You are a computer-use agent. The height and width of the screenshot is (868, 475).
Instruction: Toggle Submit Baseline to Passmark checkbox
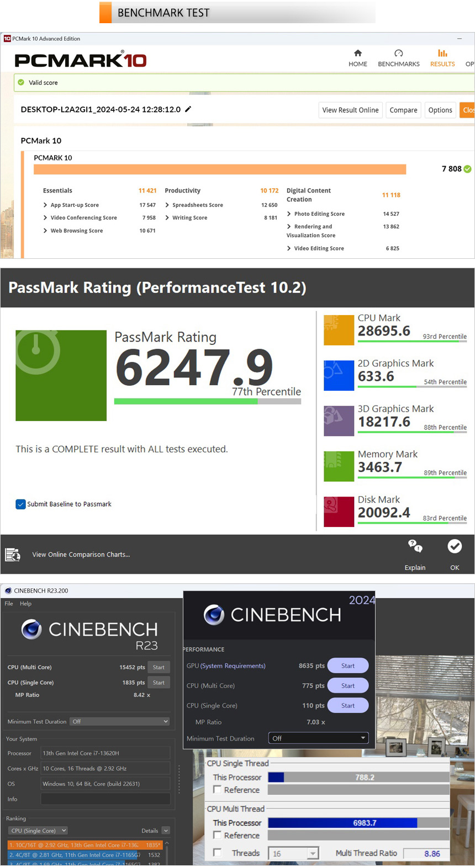(20, 504)
